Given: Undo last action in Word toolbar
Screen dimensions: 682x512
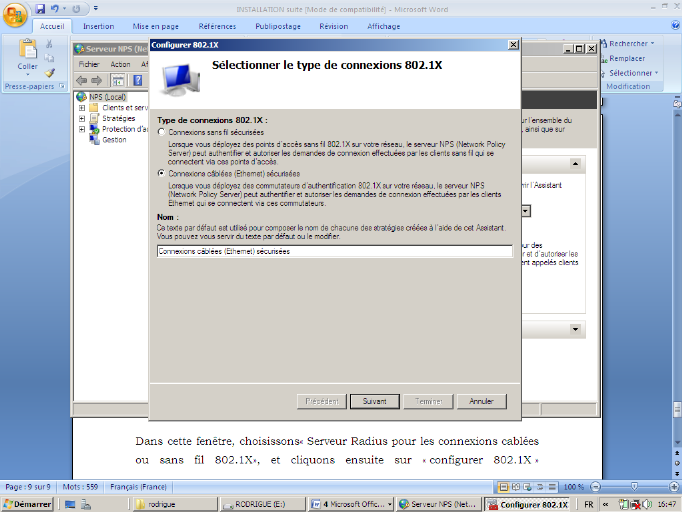Looking at the screenshot, I should click(x=54, y=9).
